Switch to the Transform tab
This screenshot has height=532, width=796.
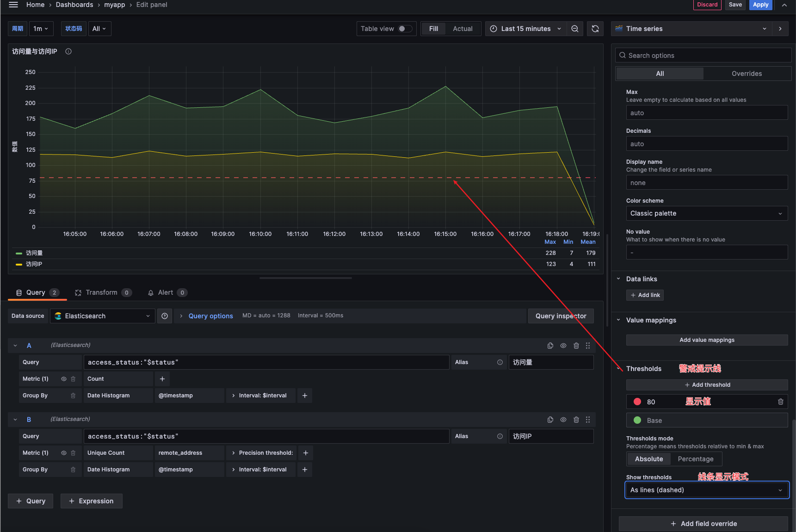point(103,292)
